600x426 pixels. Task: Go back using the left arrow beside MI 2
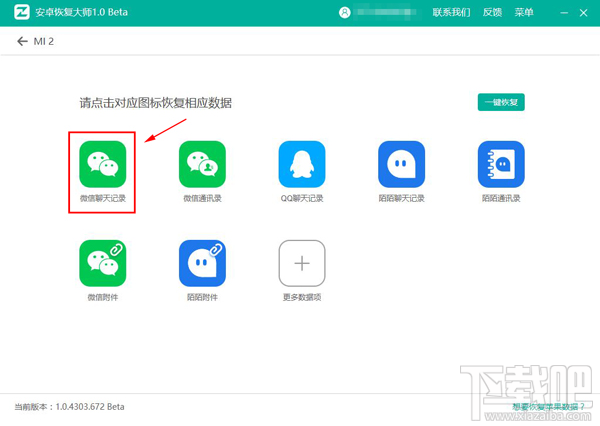tap(23, 41)
